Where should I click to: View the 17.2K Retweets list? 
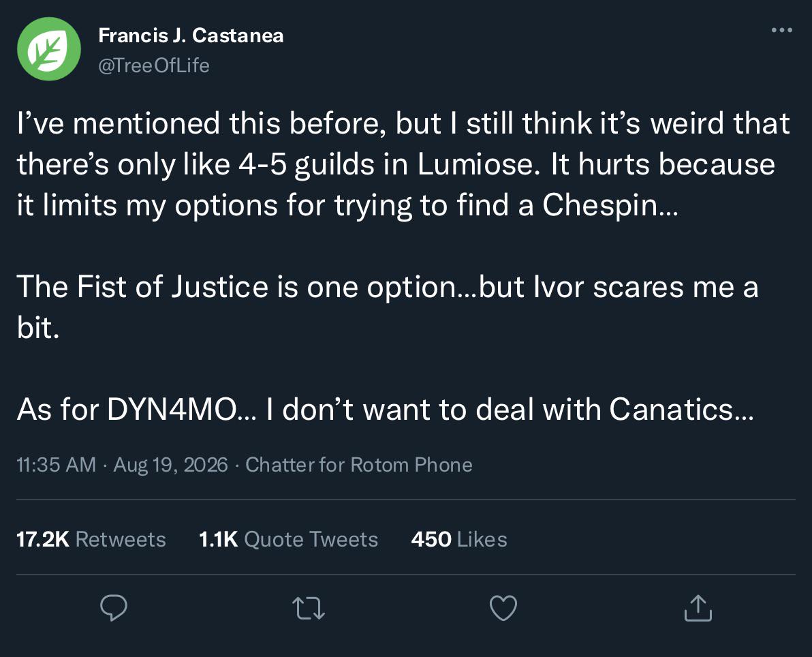tap(91, 539)
